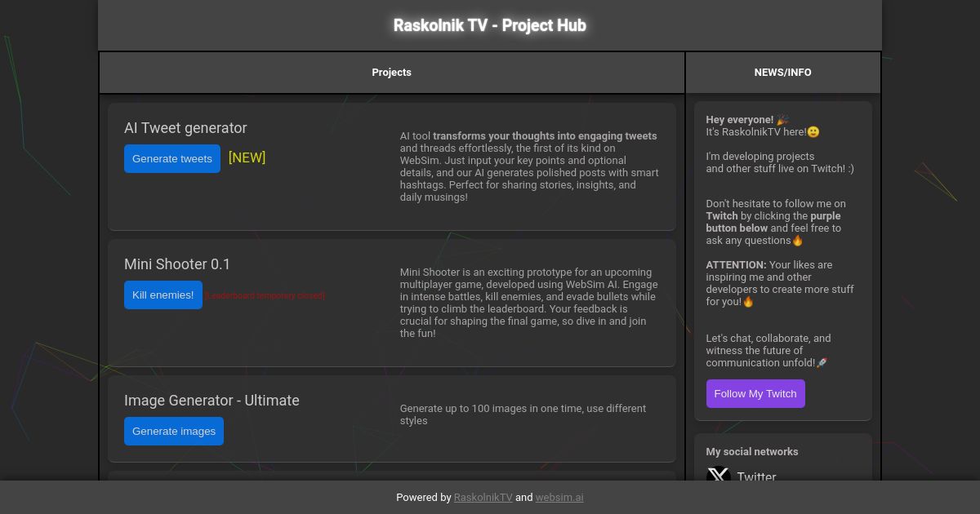Click the Twitter label under My social networks
980x514 pixels.
tap(756, 476)
